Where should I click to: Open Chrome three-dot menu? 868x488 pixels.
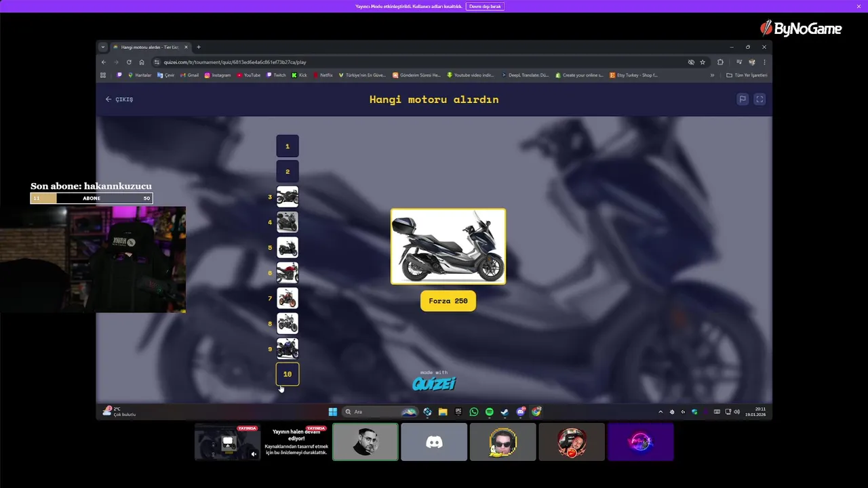pyautogui.click(x=764, y=62)
